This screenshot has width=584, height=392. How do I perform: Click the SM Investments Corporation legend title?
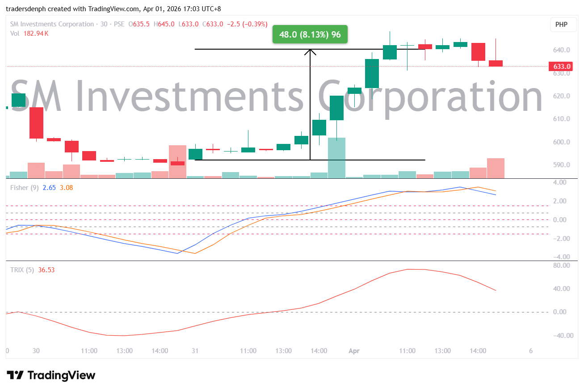click(x=52, y=24)
